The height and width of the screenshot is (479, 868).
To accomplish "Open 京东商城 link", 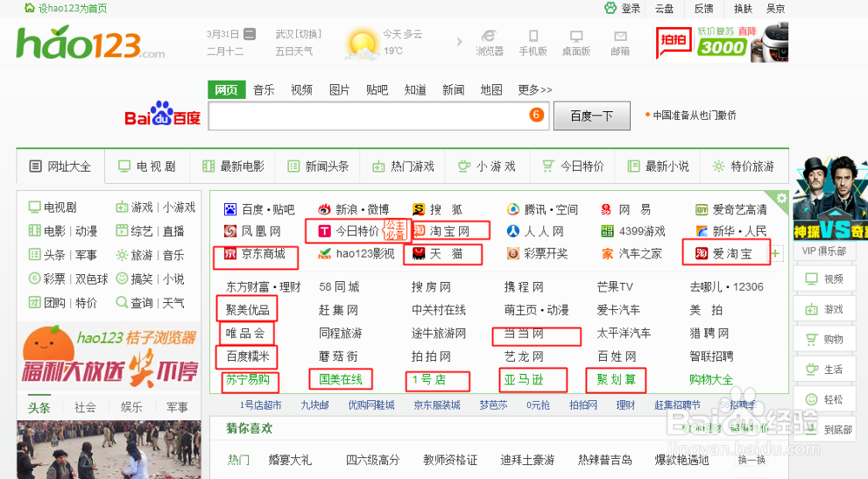I will (x=254, y=254).
